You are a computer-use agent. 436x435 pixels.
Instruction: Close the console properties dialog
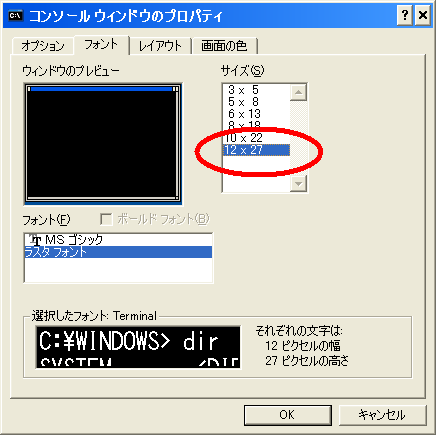(x=422, y=15)
